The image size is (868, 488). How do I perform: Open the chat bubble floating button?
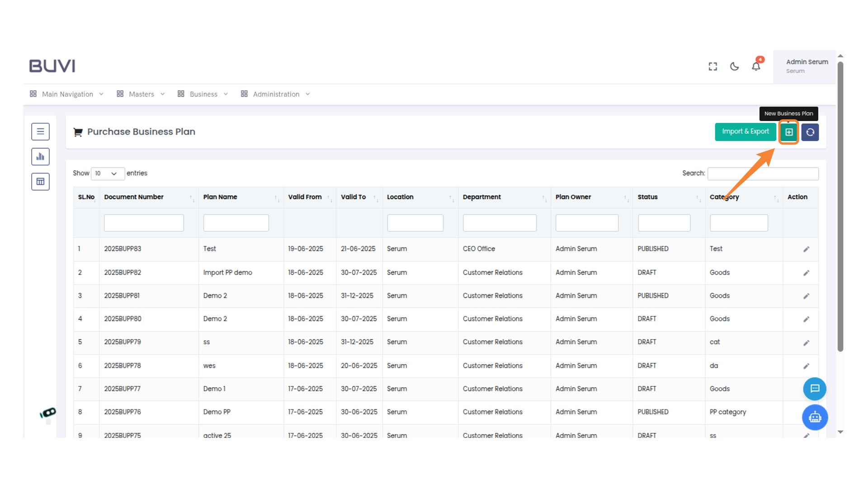tap(815, 389)
